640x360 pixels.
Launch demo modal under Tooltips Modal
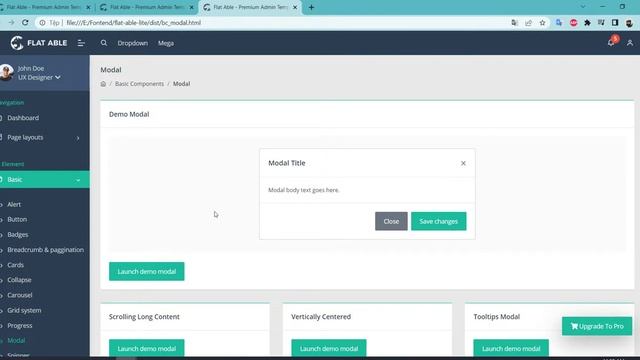(x=511, y=349)
